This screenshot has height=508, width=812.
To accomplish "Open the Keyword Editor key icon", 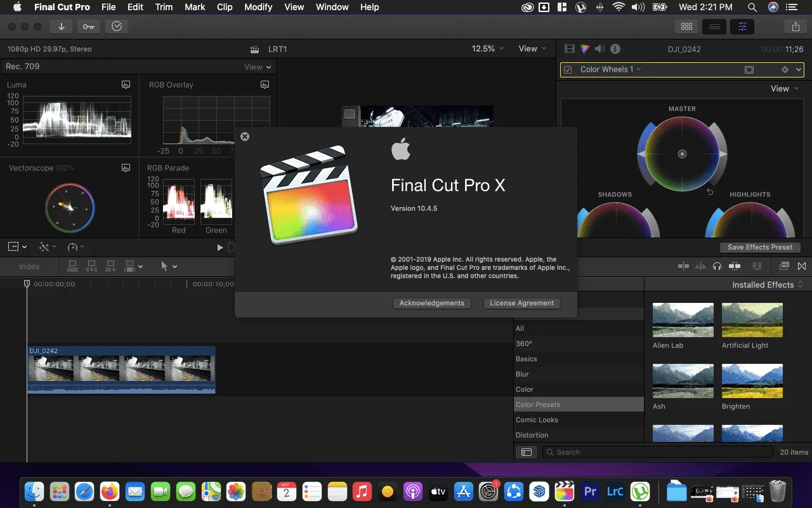I will (x=89, y=27).
